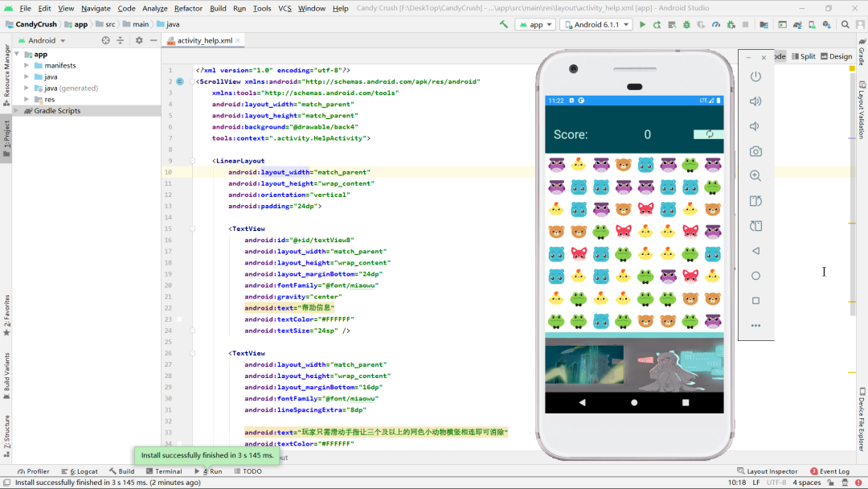Close the activity_help.xml tab
Screen dimensions: 868x489
238,40
